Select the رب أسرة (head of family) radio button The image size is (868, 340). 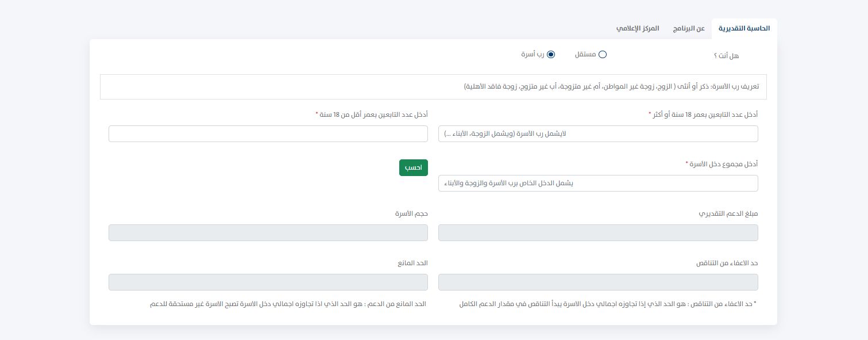[551, 54]
